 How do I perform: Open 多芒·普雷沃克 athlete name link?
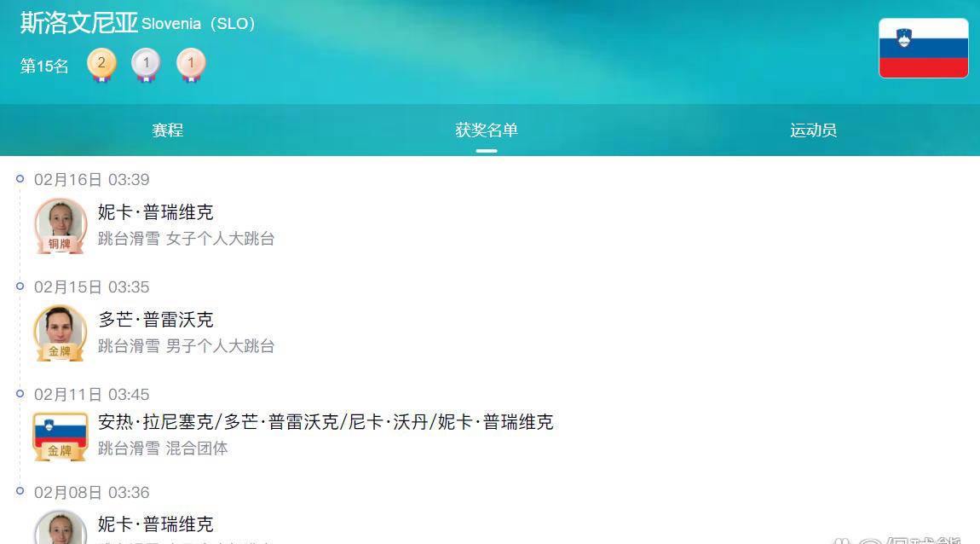point(156,320)
